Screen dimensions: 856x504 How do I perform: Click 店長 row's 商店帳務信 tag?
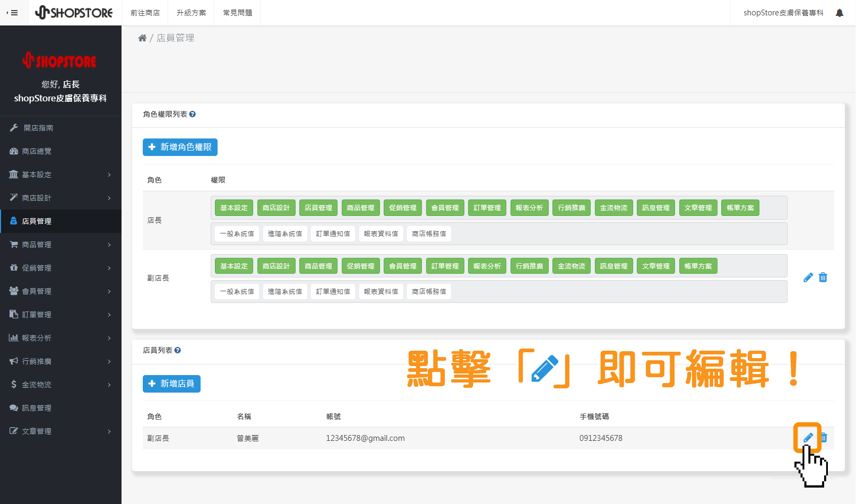(x=429, y=233)
